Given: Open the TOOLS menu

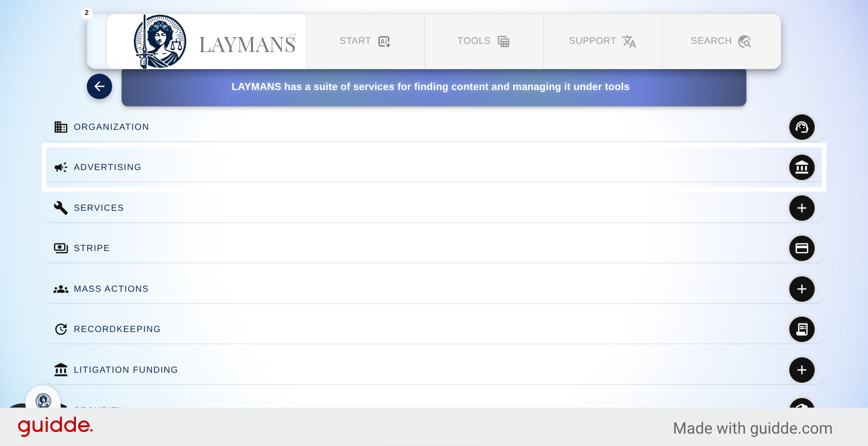Looking at the screenshot, I should (x=484, y=41).
